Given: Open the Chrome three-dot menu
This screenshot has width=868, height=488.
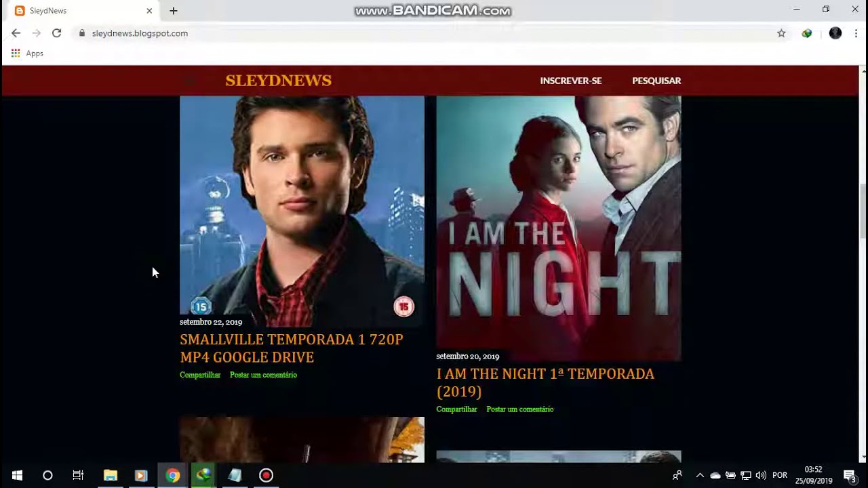Looking at the screenshot, I should (856, 33).
